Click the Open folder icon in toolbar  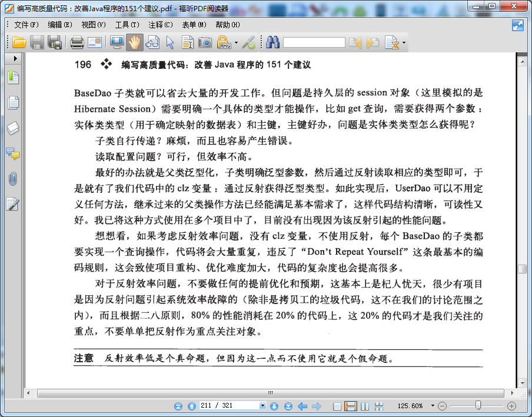tap(19, 43)
